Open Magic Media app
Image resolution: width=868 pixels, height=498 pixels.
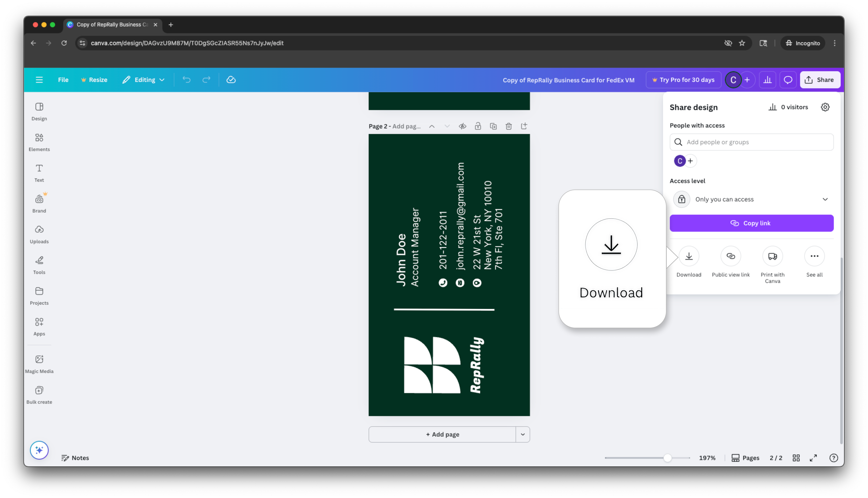(39, 364)
